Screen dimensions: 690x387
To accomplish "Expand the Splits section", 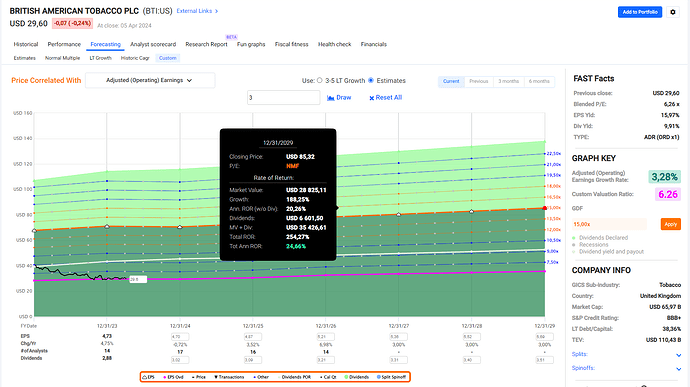I will tap(678, 355).
